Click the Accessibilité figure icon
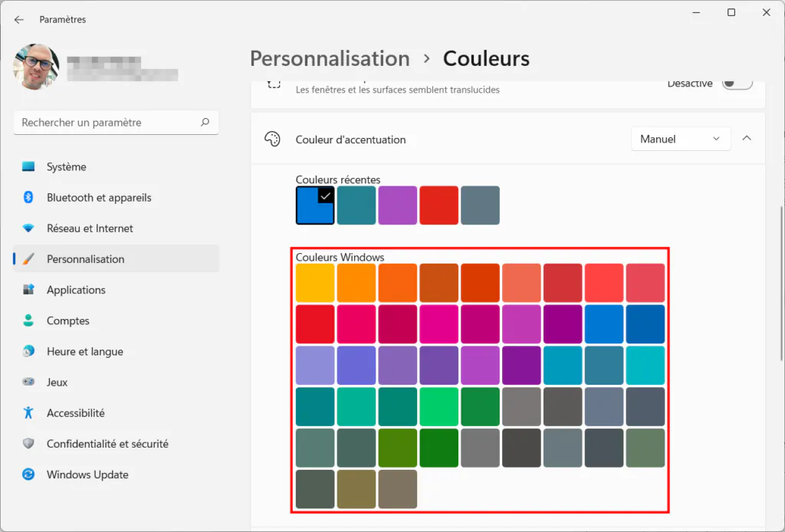 tap(28, 413)
